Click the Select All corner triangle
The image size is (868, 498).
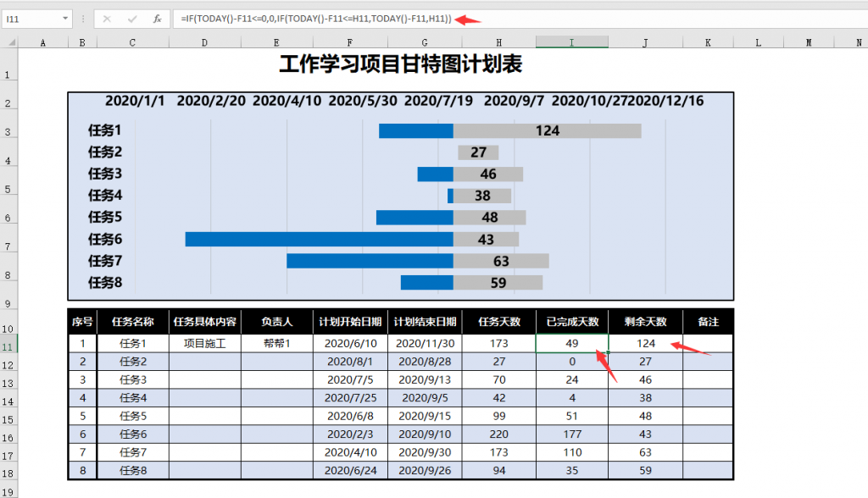click(10, 42)
